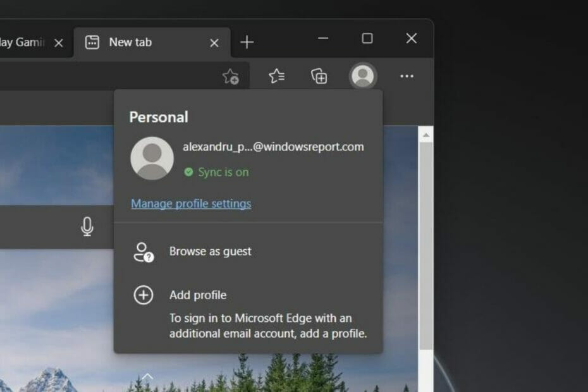
Task: Click the account email alexandru_p...@windowsreport.com
Action: click(273, 147)
